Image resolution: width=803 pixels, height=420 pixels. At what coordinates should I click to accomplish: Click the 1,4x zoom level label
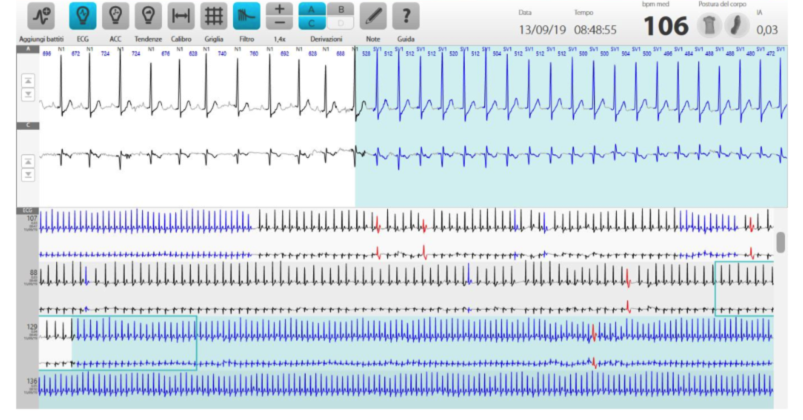pos(280,39)
